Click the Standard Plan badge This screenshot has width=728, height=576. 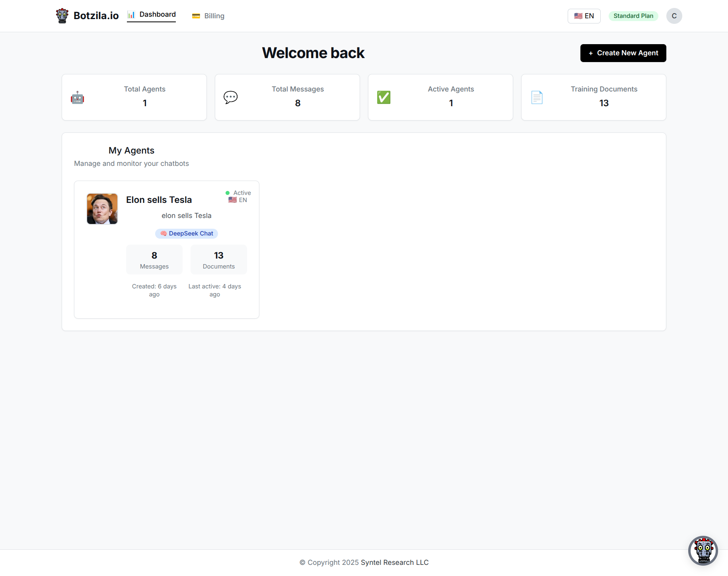(x=633, y=16)
